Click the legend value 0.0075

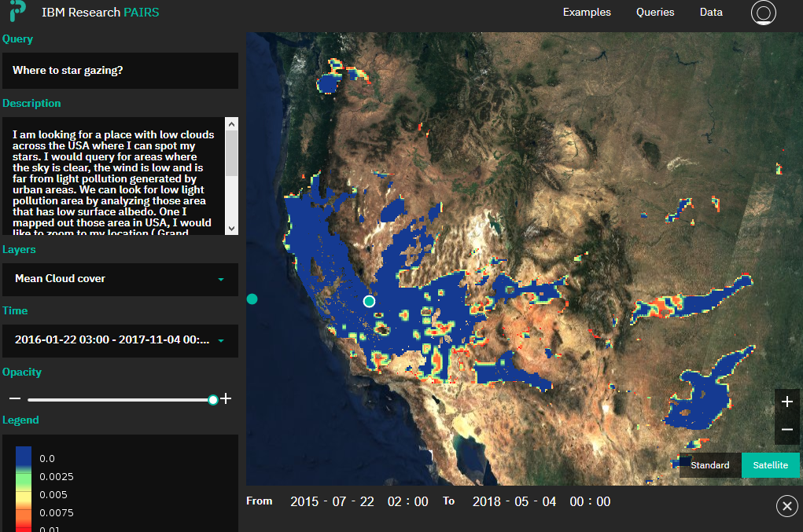point(57,512)
